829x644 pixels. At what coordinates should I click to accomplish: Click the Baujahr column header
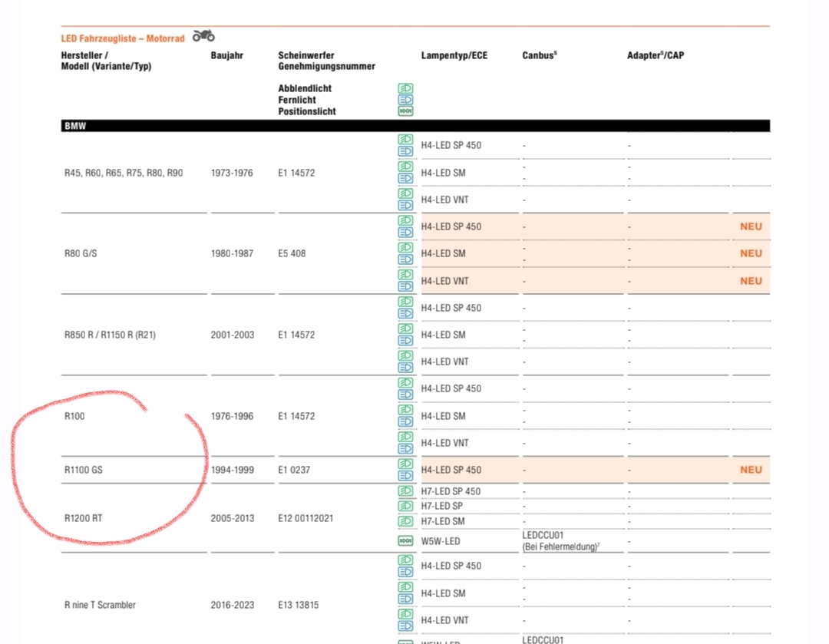click(x=227, y=56)
